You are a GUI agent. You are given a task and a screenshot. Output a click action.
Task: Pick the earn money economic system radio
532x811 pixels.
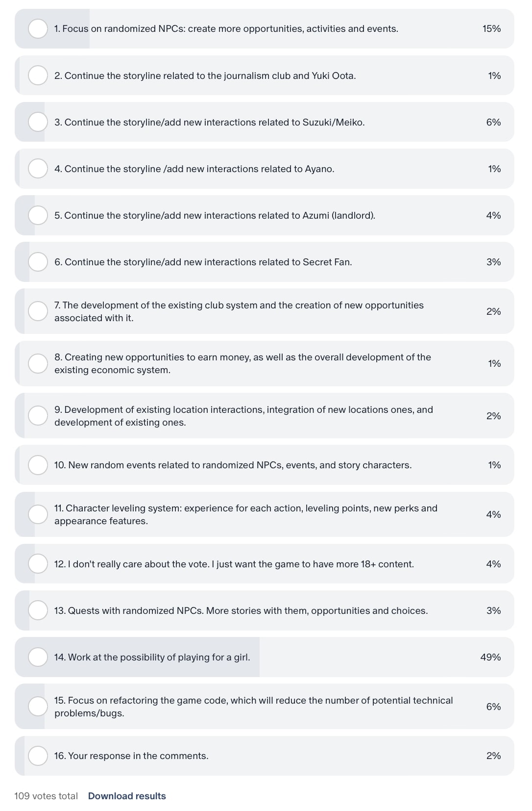[x=38, y=363]
